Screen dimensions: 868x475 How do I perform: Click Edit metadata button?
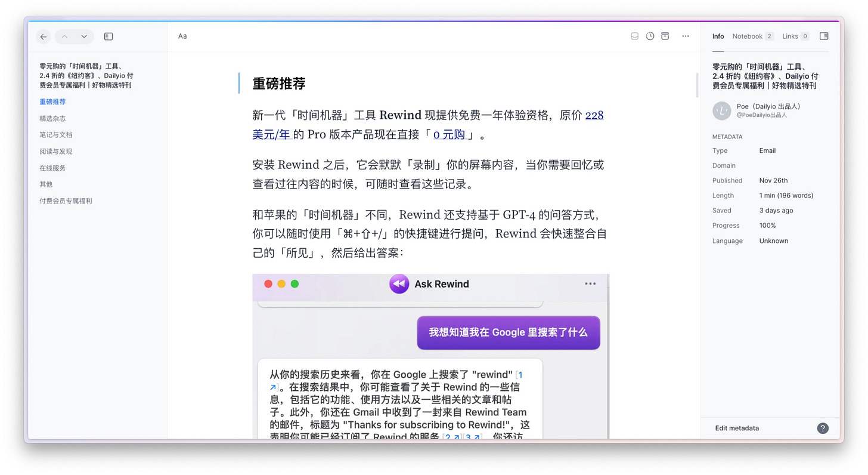tap(737, 428)
